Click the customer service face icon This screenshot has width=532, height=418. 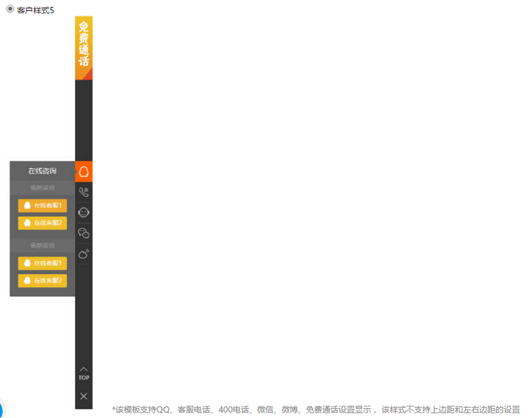click(x=84, y=212)
